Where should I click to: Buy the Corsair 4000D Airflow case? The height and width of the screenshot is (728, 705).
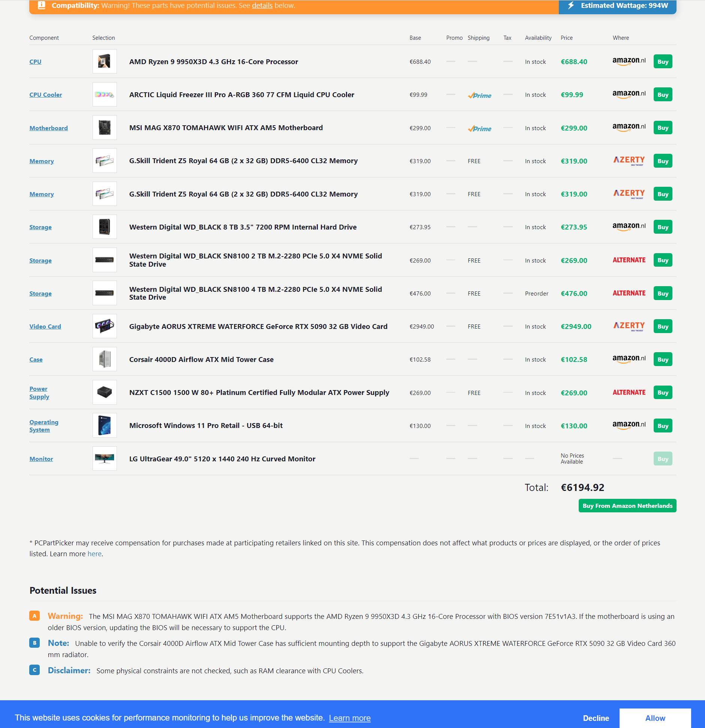(x=663, y=359)
